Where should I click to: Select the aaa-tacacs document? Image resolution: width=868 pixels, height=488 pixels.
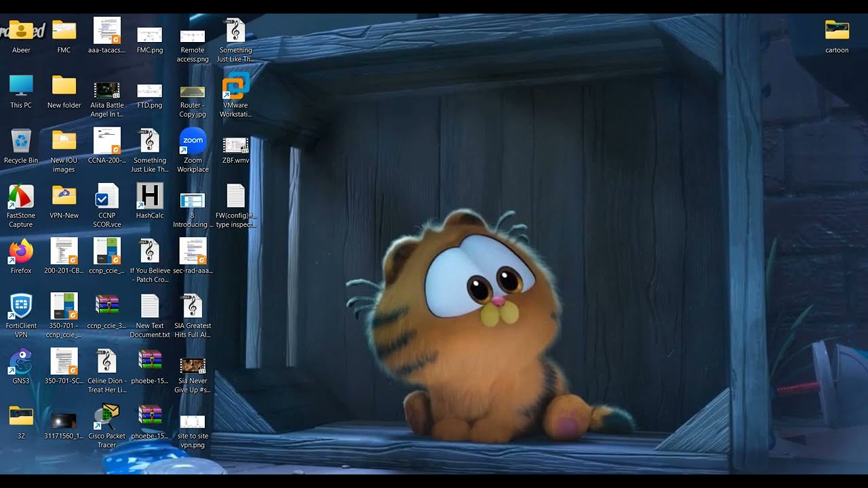[x=106, y=36]
